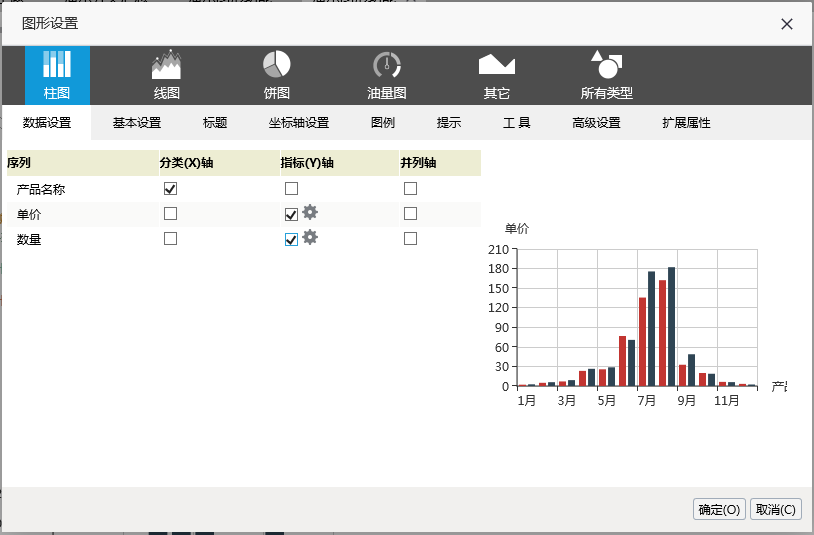The width and height of the screenshot is (814, 535).
Task: Open the 标题 tab
Action: point(215,123)
